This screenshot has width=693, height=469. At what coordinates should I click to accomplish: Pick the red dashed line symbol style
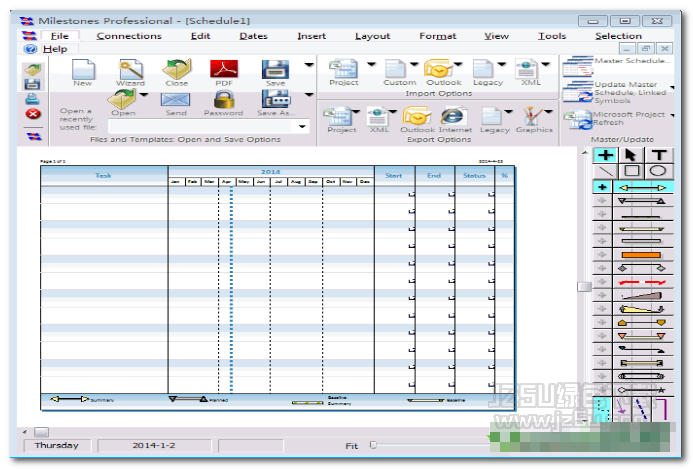642,282
